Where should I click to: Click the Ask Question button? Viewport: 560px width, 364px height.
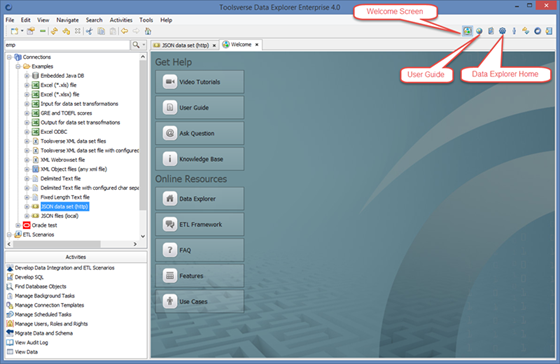[x=200, y=133]
